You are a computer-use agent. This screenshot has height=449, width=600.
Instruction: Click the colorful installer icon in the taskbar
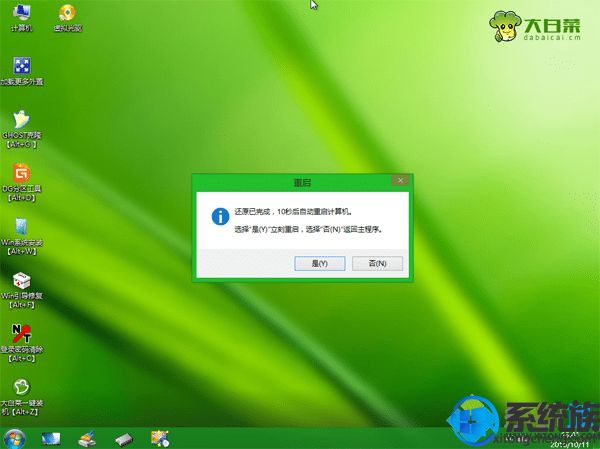click(160, 439)
